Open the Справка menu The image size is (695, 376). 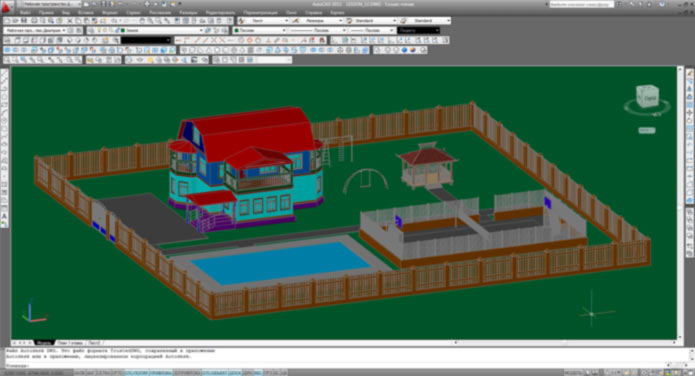pos(313,13)
